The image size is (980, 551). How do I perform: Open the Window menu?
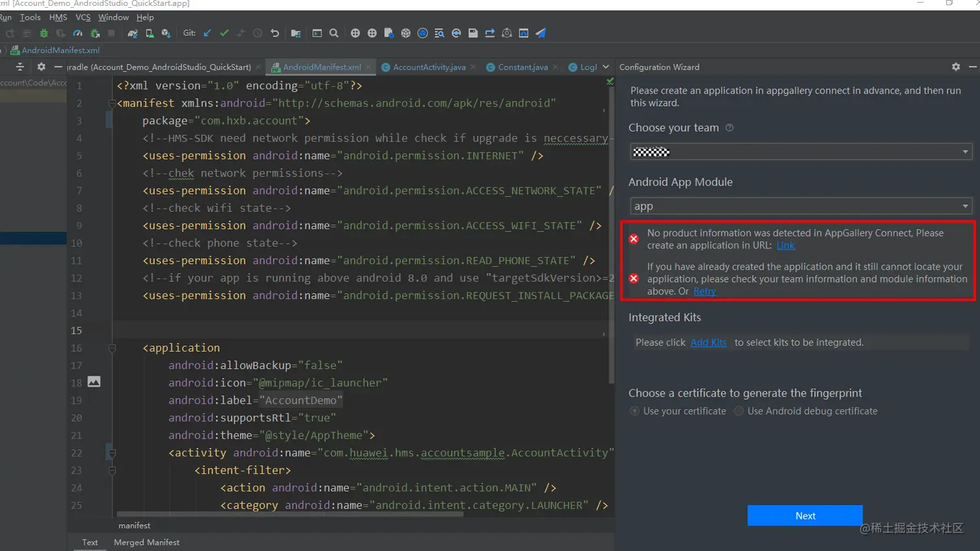[113, 18]
